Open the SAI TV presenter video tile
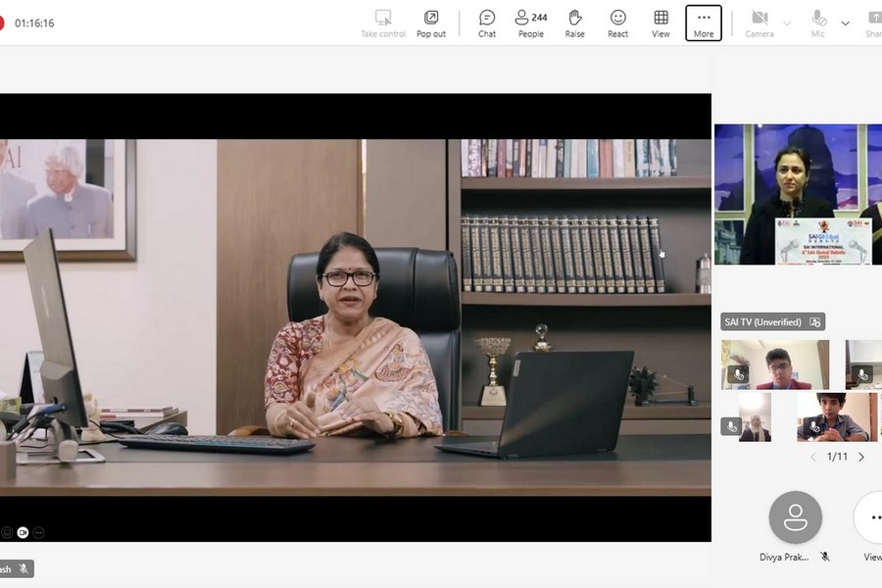Image resolution: width=882 pixels, height=588 pixels. [x=796, y=194]
